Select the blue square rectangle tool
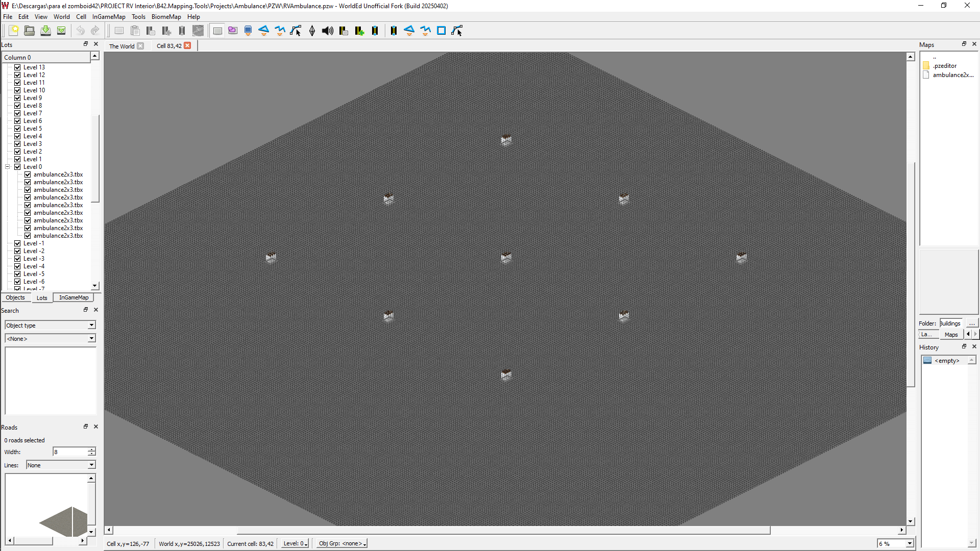 pyautogui.click(x=442, y=31)
